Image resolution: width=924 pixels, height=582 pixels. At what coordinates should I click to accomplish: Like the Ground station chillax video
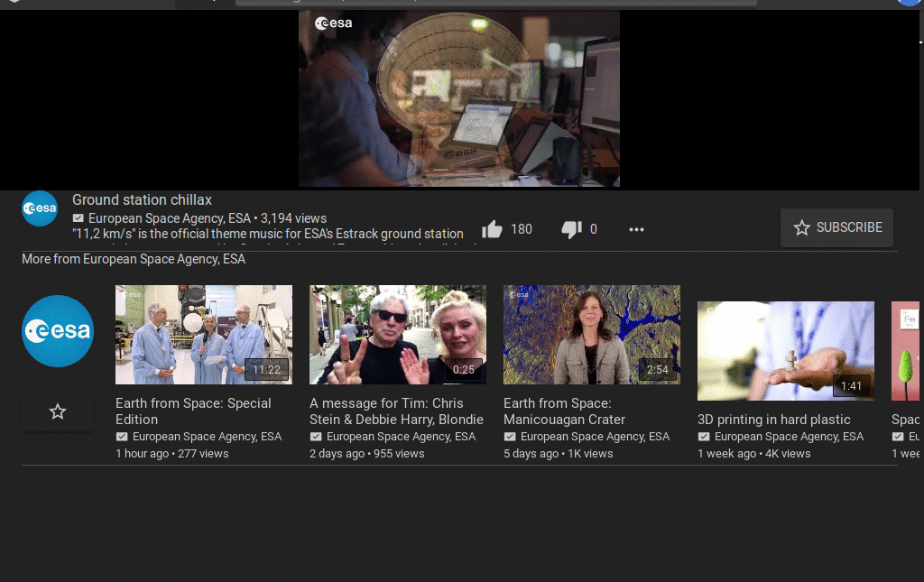point(492,228)
